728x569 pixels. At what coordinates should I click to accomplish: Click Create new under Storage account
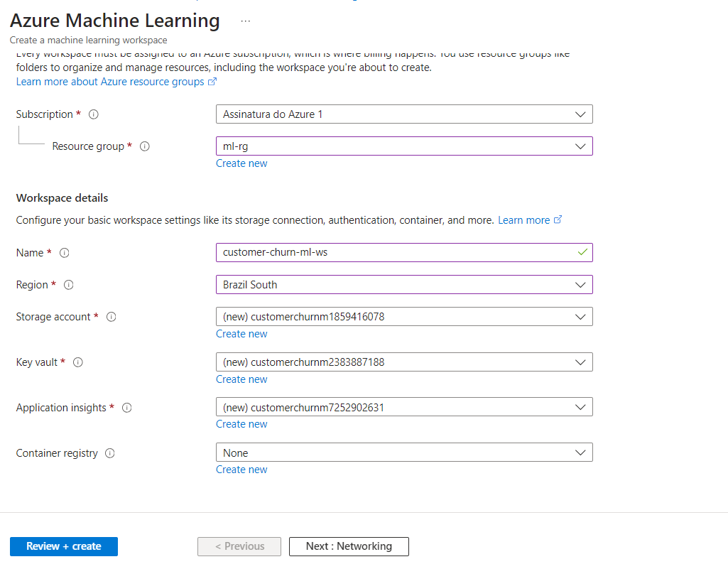pos(241,334)
